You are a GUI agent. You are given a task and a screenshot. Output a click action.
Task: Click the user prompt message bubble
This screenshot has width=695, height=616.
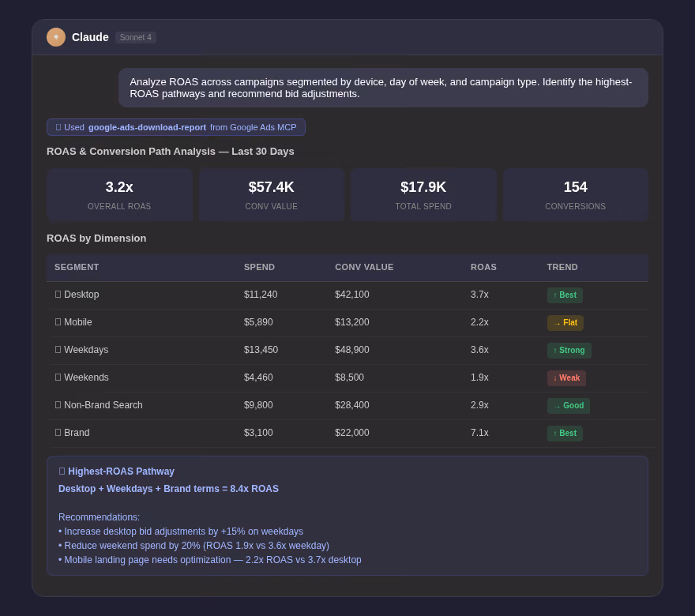coord(383,88)
